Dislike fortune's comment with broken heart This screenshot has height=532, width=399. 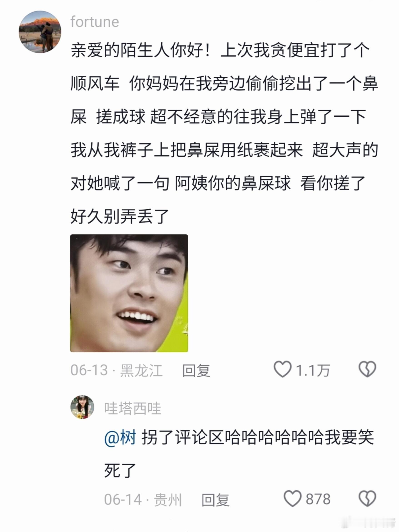tap(367, 369)
